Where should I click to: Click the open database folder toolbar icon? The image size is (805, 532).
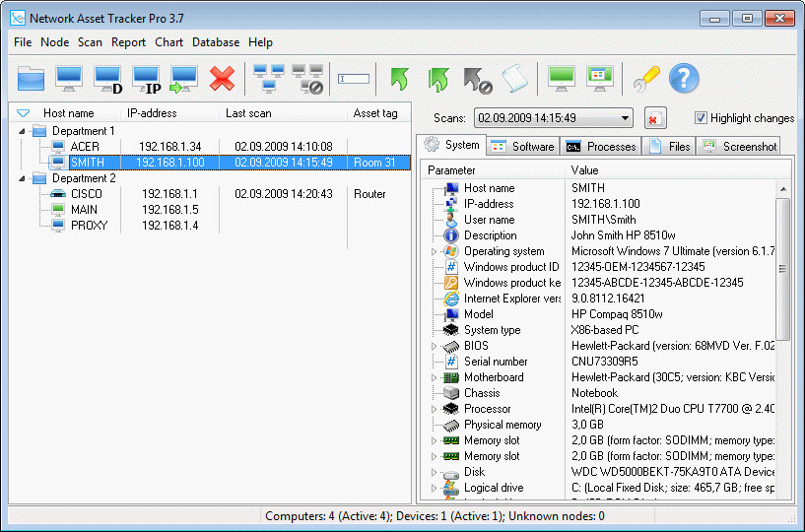(31, 79)
